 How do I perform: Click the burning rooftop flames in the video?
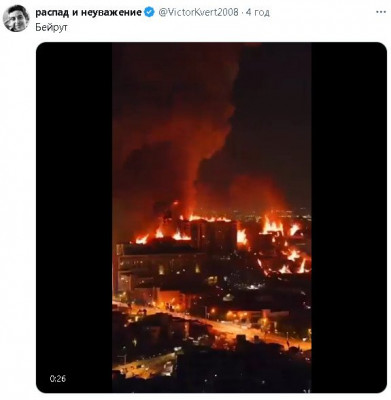click(x=213, y=230)
